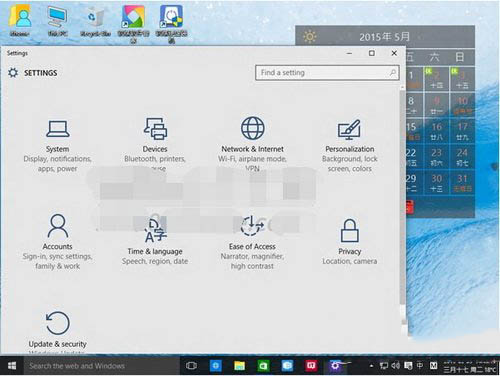Open Task View from the taskbar
The image size is (500, 376).
(191, 366)
